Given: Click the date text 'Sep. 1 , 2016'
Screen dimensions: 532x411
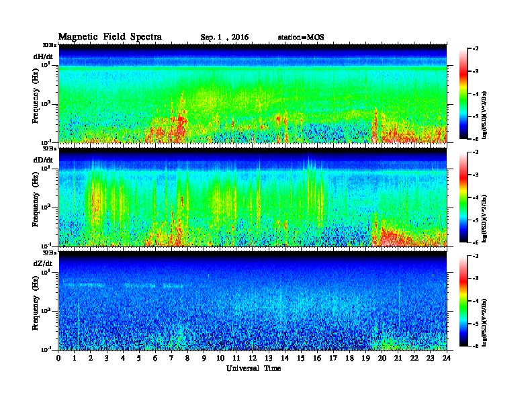Looking at the screenshot, I should pyautogui.click(x=224, y=38).
